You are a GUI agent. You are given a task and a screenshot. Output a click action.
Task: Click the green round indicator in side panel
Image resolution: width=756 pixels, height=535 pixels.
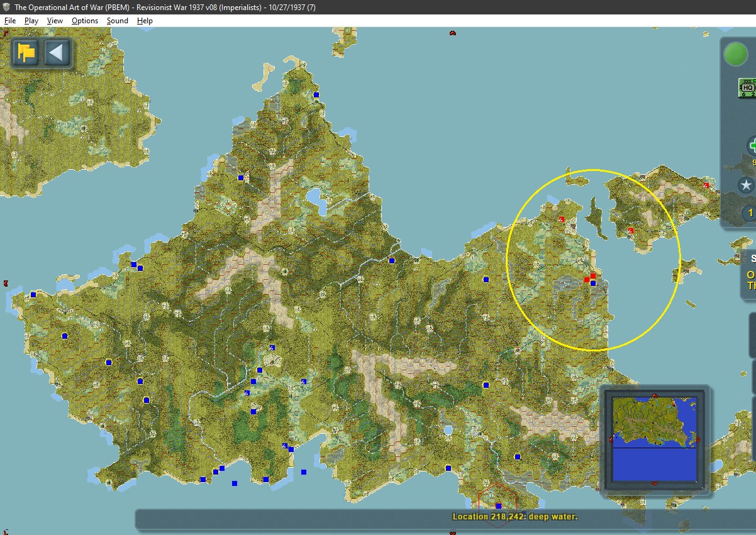(x=735, y=54)
